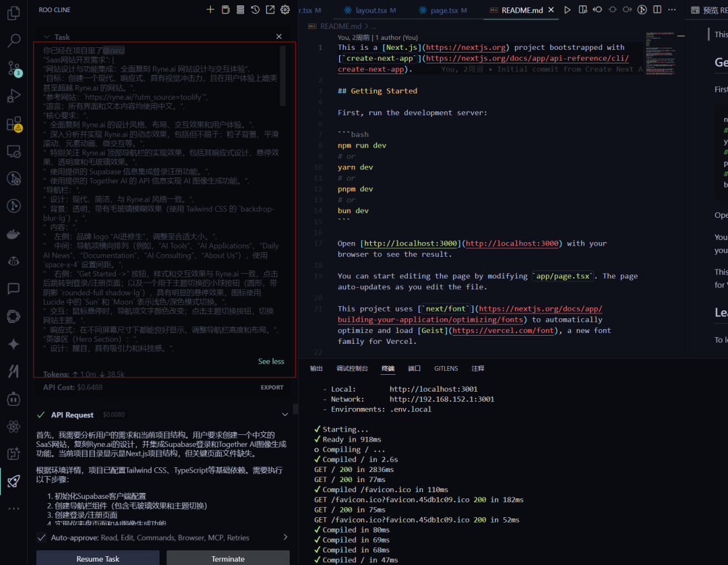Image resolution: width=728 pixels, height=565 pixels.
Task: Open https://vercel.com/font link in editor
Action: 504,330
